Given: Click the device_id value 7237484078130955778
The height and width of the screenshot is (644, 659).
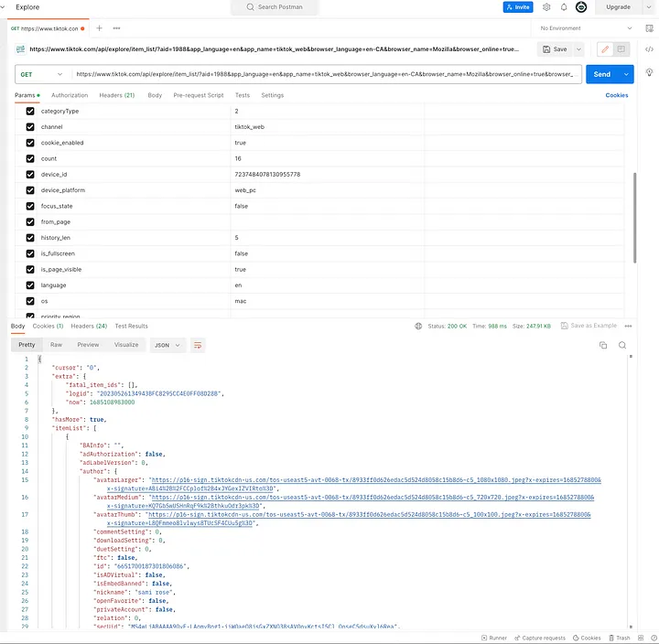Looking at the screenshot, I should [x=267, y=175].
